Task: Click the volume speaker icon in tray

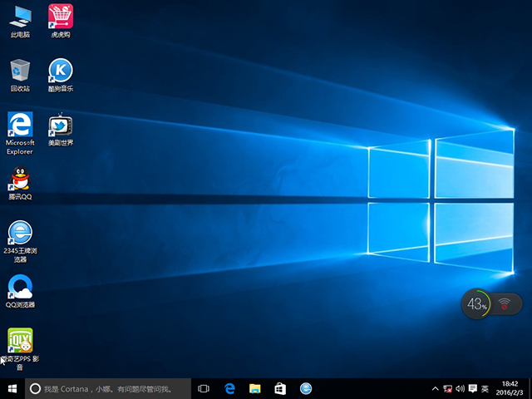Action: pos(461,388)
